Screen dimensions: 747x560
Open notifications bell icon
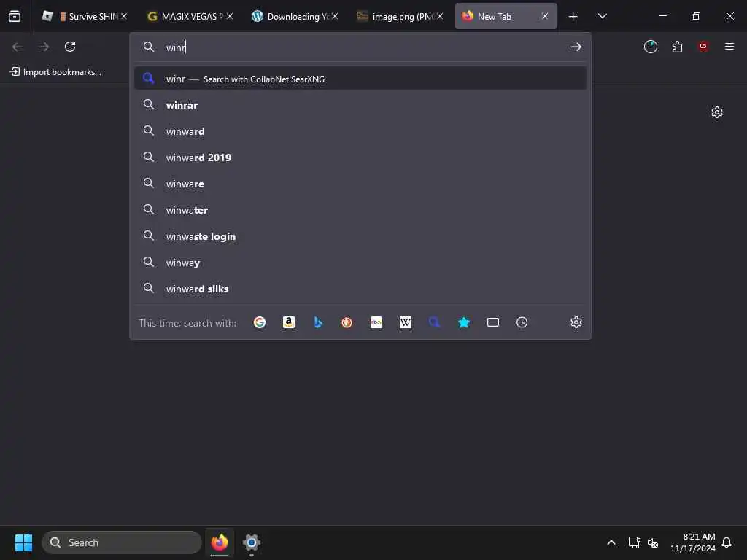pos(727,542)
